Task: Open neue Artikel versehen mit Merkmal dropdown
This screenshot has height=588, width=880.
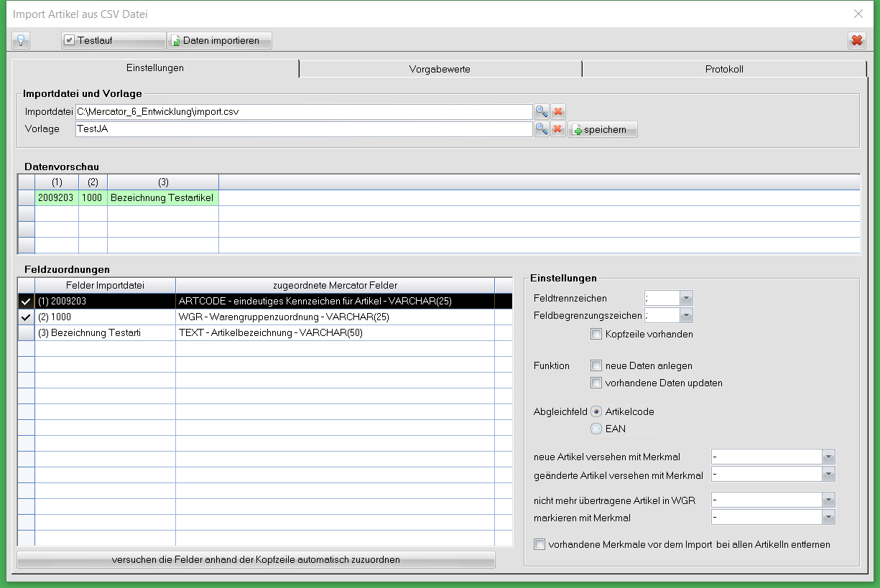Action: tap(829, 457)
